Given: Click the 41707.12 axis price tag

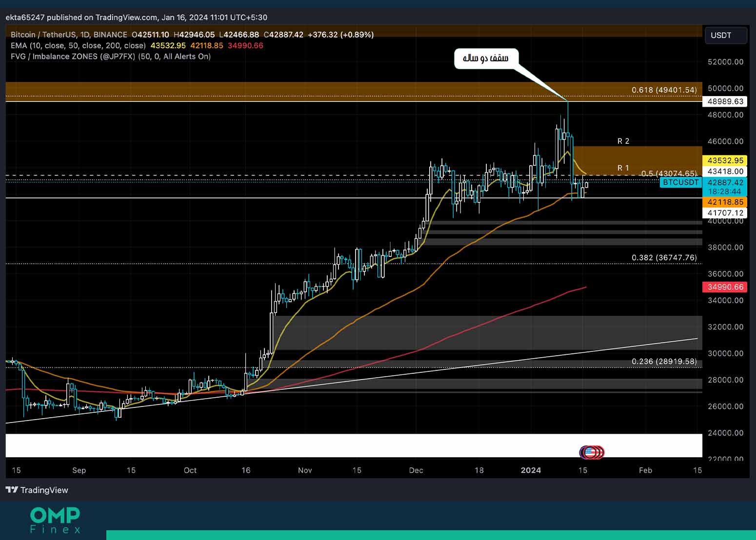Looking at the screenshot, I should pyautogui.click(x=726, y=212).
